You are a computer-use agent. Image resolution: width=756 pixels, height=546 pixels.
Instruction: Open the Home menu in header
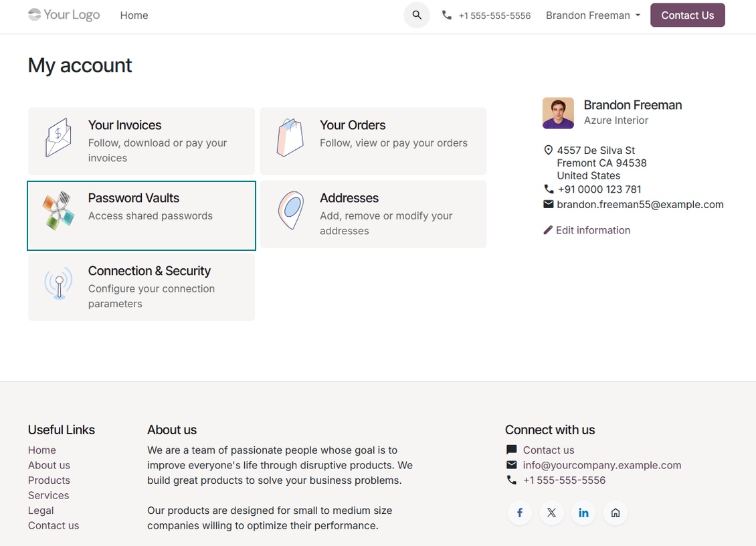click(134, 15)
